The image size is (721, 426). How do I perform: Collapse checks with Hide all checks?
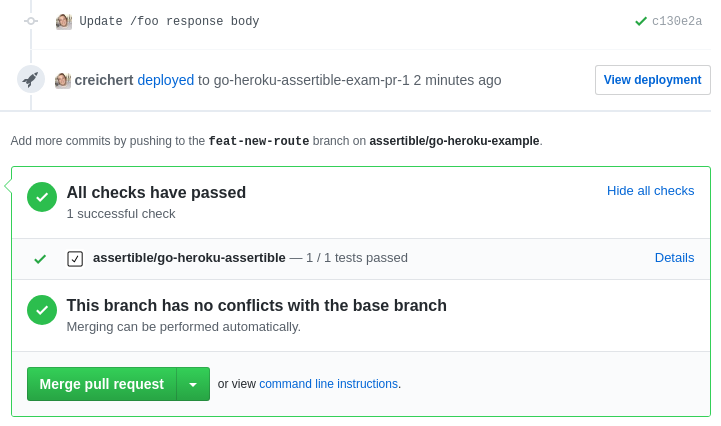(x=650, y=190)
